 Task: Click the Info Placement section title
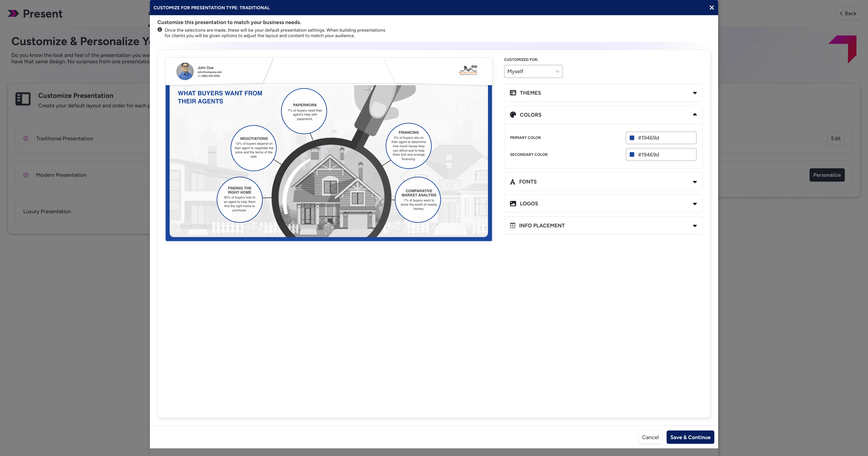point(542,226)
